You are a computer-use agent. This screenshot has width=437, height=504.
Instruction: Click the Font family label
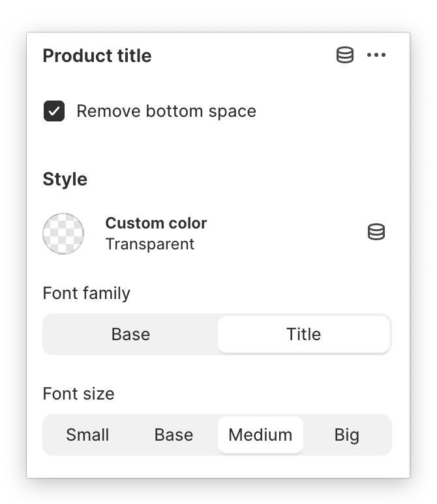coord(86,293)
